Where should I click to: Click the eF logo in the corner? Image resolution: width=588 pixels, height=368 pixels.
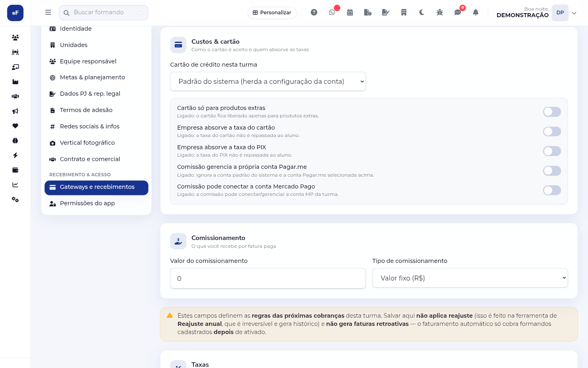click(x=16, y=13)
